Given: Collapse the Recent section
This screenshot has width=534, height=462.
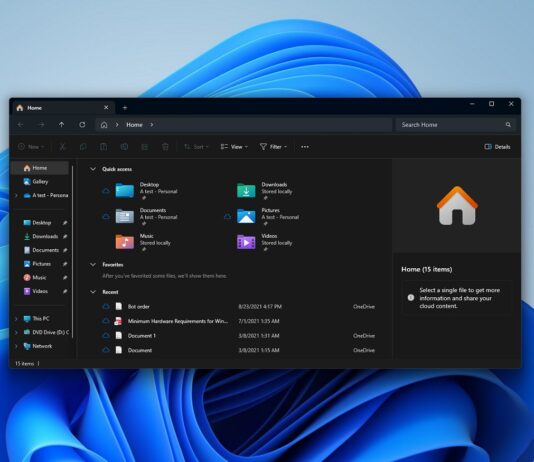Looking at the screenshot, I should coord(93,292).
